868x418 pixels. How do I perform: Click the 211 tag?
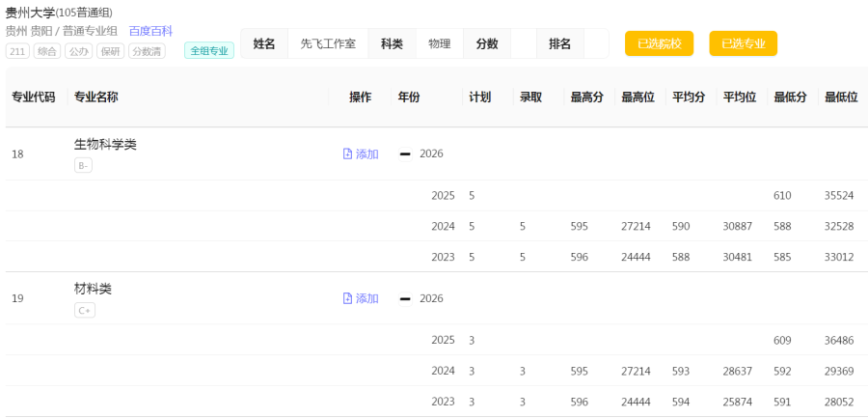point(17,51)
